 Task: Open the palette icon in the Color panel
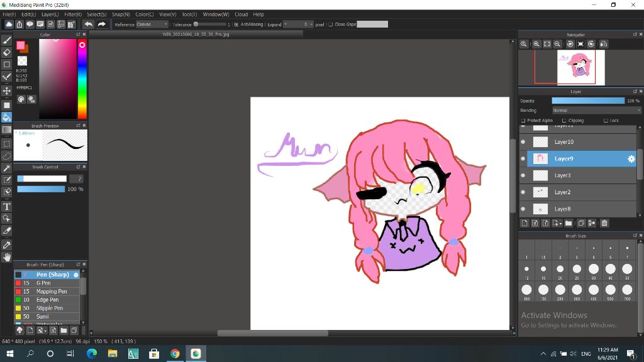pyautogui.click(x=21, y=99)
